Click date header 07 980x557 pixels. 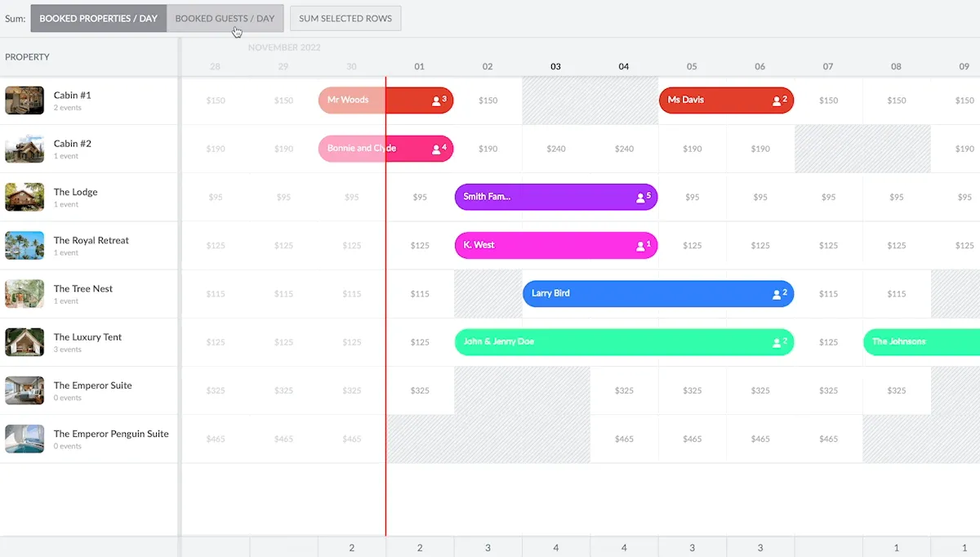828,66
